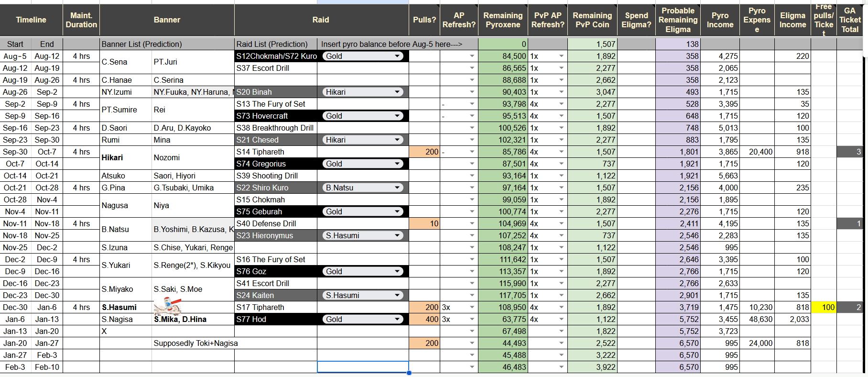This screenshot has height=377, width=868.
Task: Select the Raid header cell
Action: [x=321, y=20]
